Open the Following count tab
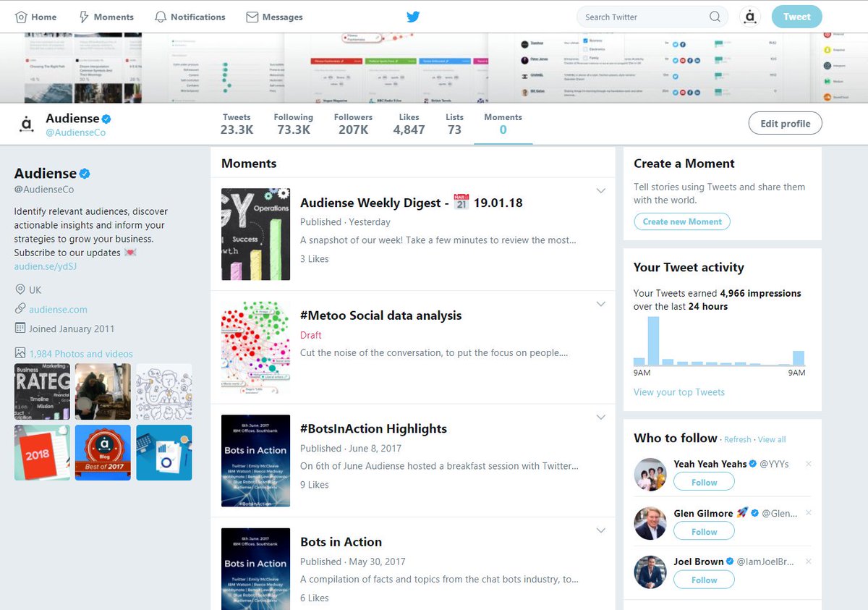 pyautogui.click(x=293, y=124)
